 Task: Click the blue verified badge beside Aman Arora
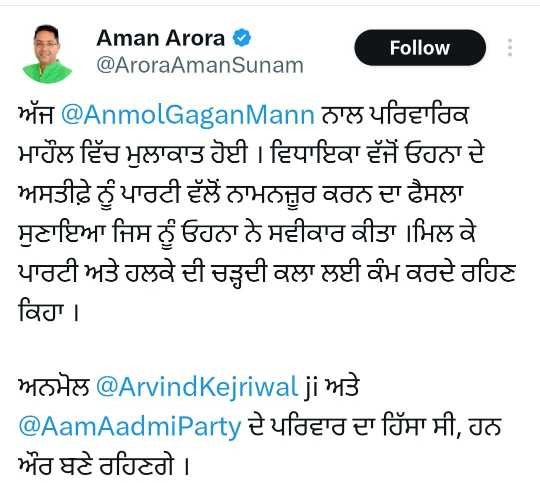point(242,38)
